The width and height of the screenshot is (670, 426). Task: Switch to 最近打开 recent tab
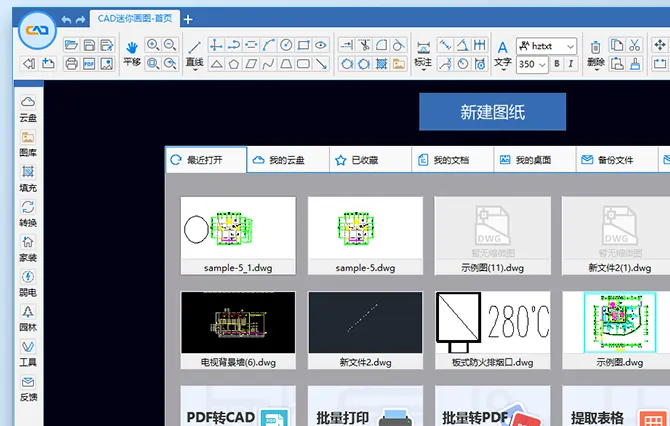pos(206,160)
